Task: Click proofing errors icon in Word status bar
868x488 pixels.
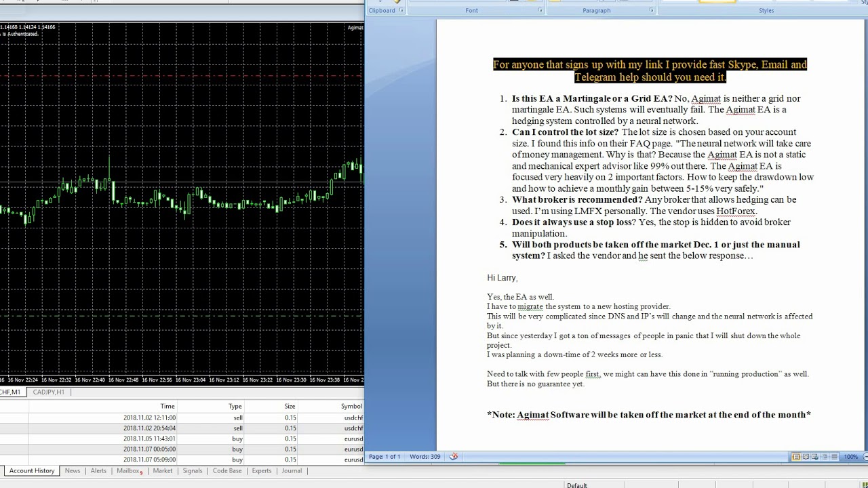Action: pos(454,457)
